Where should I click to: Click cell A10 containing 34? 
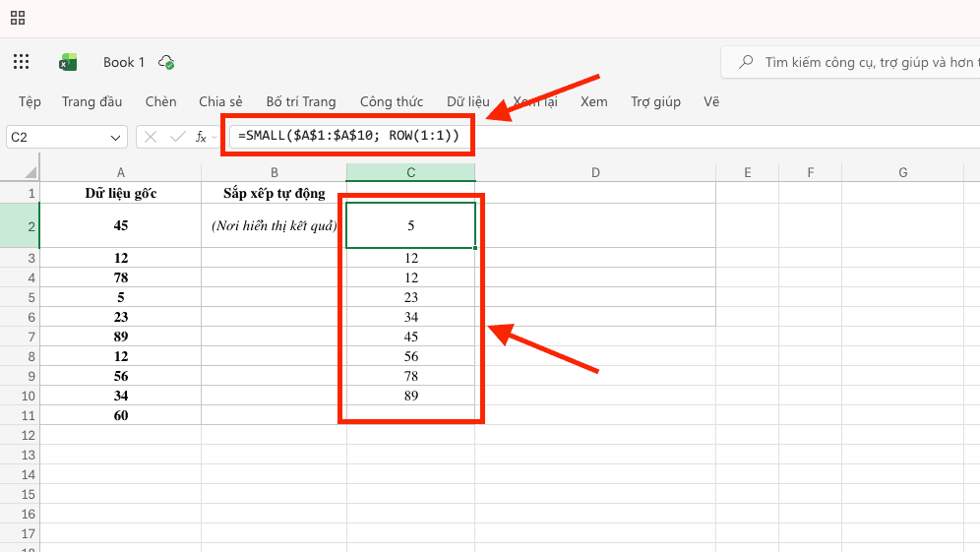pyautogui.click(x=121, y=396)
